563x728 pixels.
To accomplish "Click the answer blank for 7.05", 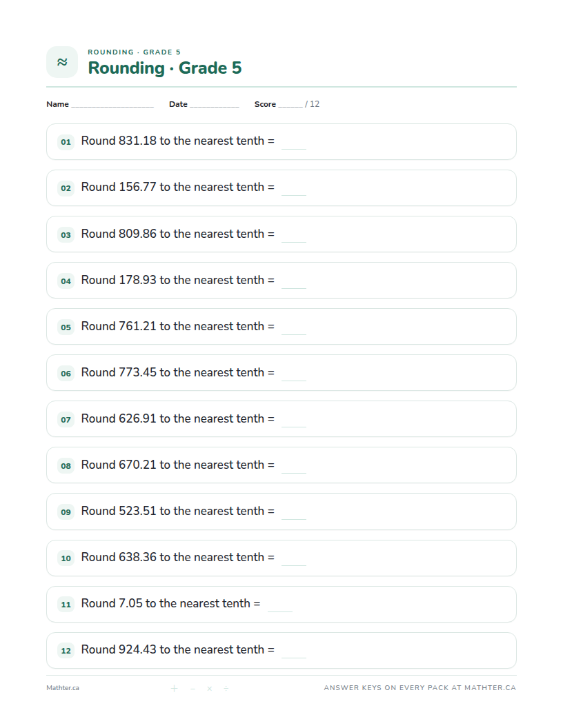I will [x=279, y=611].
